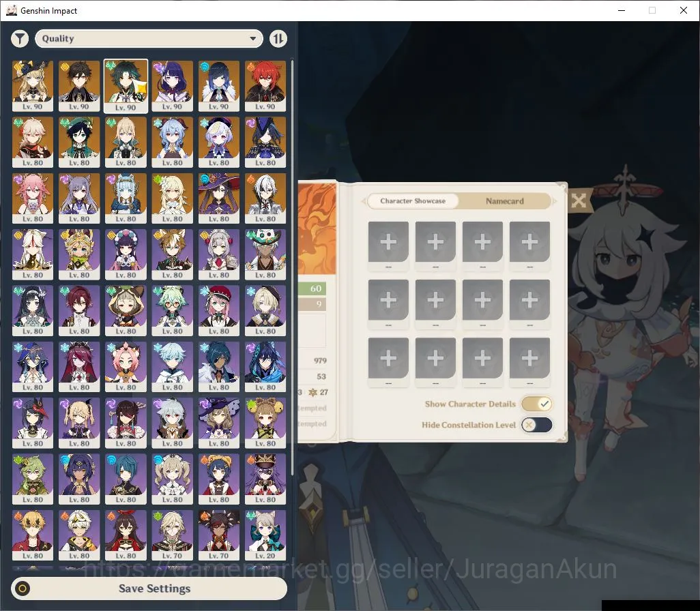700x611 pixels.
Task: Click the small arrow right of Namecard
Action: point(555,201)
